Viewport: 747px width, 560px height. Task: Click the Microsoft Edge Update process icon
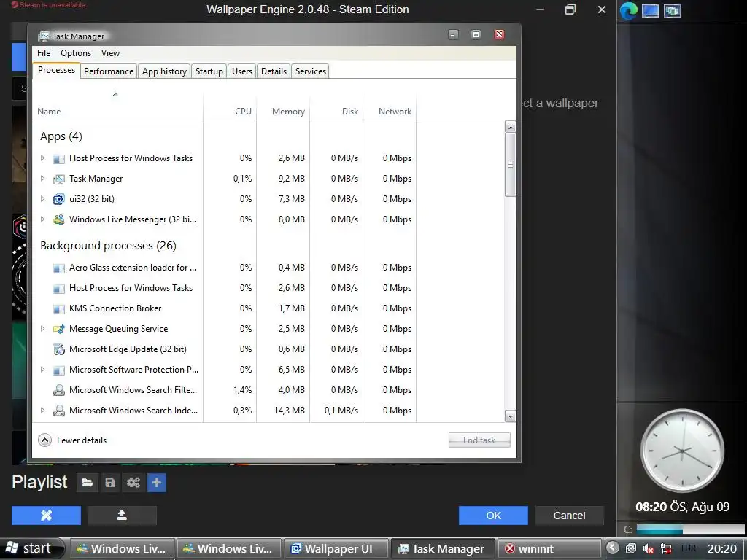click(x=58, y=349)
